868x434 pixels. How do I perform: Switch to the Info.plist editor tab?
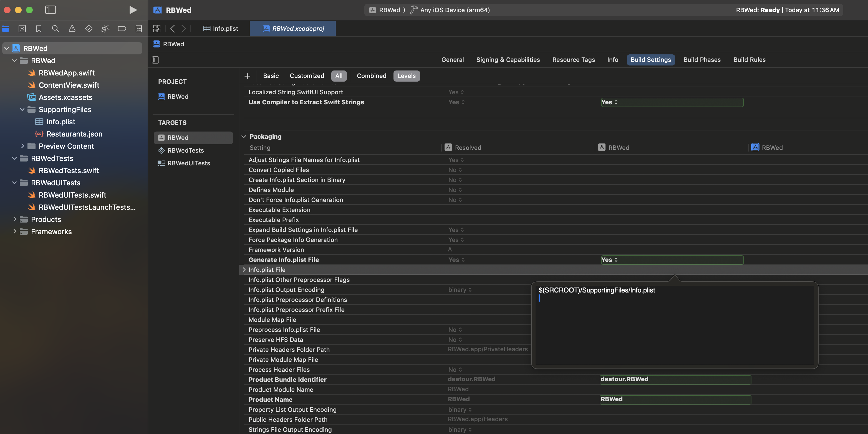click(x=221, y=29)
